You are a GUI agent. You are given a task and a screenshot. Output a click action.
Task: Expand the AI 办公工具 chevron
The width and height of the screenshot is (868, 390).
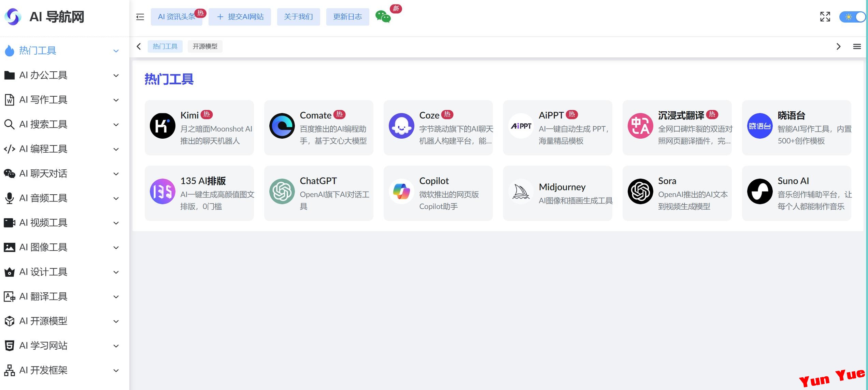[116, 75]
